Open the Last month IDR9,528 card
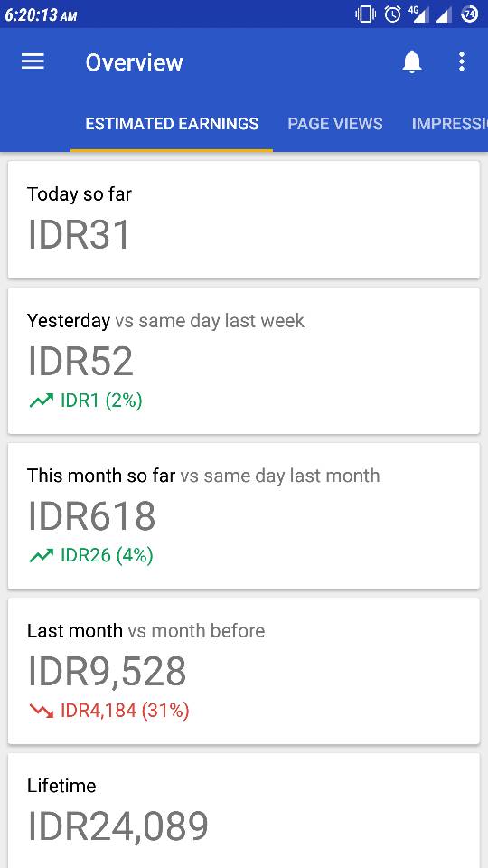Image resolution: width=488 pixels, height=868 pixels. [x=243, y=671]
